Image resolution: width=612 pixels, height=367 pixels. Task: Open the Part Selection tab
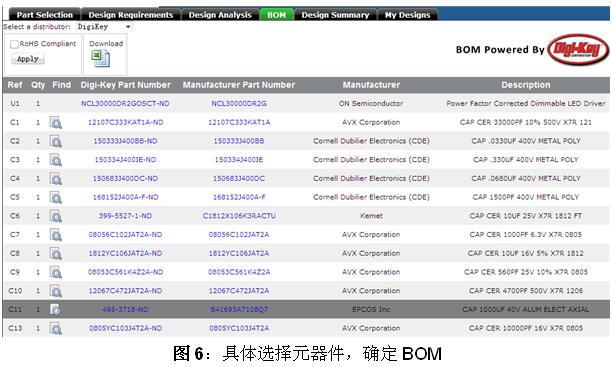(x=44, y=15)
